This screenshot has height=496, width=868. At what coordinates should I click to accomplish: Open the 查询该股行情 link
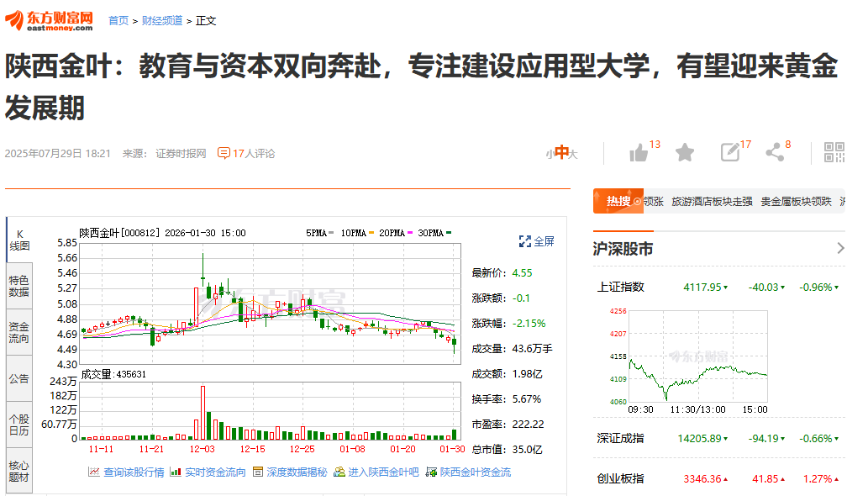click(126, 472)
